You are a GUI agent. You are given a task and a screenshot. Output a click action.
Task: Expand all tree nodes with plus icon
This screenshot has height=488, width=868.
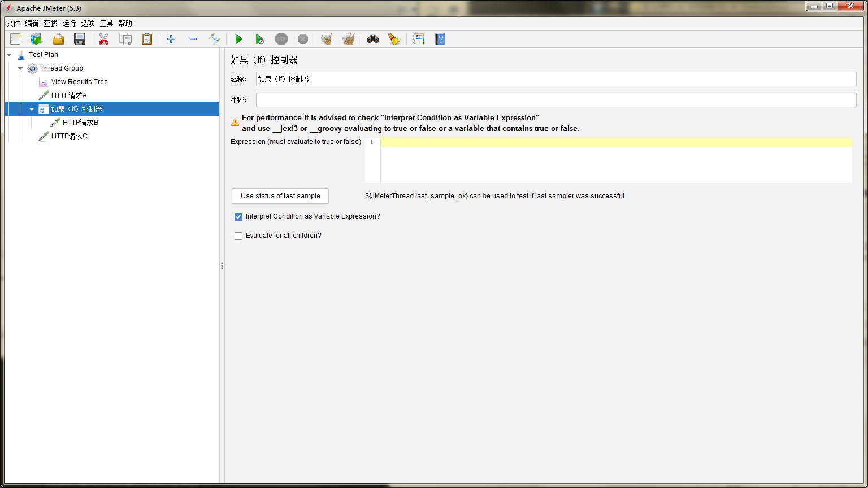(171, 39)
